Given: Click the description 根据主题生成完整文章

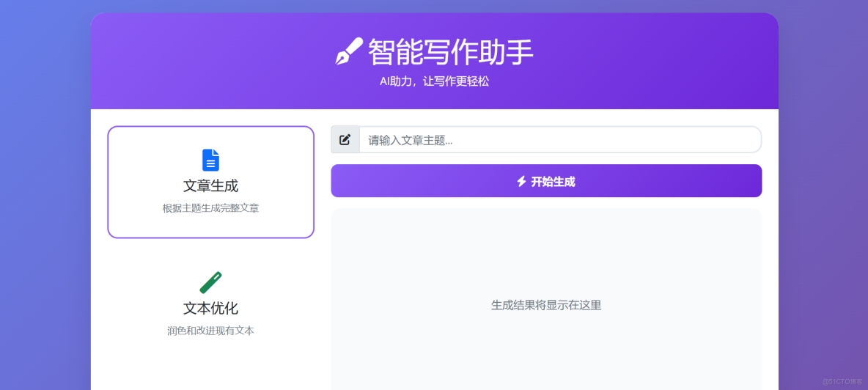Looking at the screenshot, I should point(211,208).
